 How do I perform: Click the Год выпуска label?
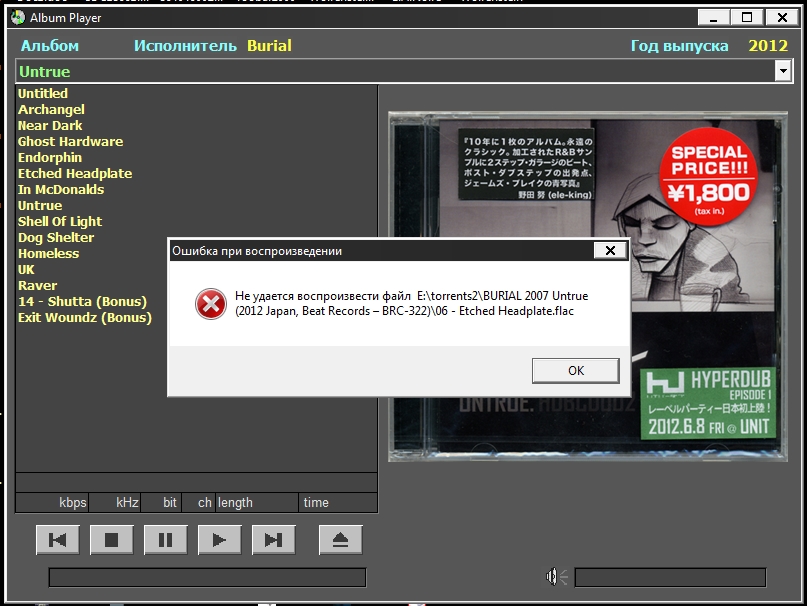[x=679, y=45]
